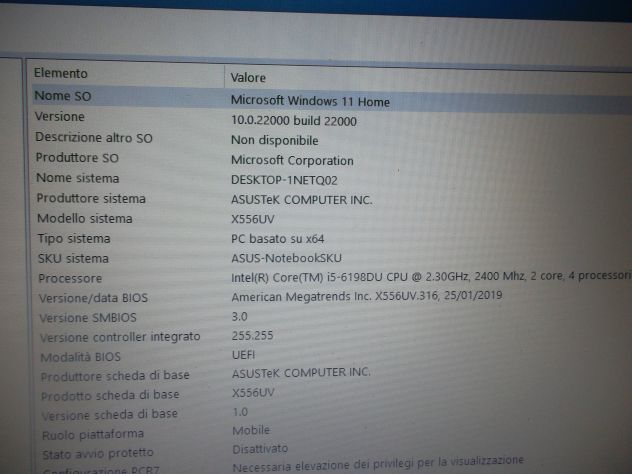
Task: Click ASUSTeK value beside Produttore sistema
Action: [302, 200]
